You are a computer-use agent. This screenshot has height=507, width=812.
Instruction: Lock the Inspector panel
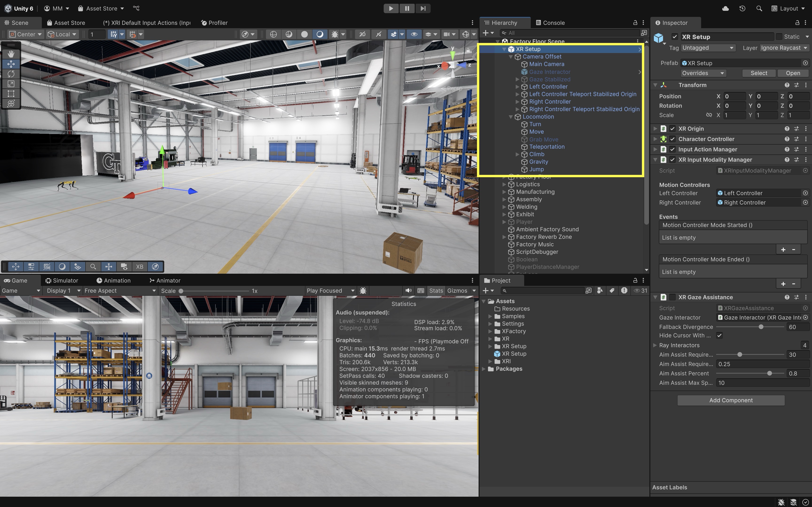pyautogui.click(x=797, y=23)
